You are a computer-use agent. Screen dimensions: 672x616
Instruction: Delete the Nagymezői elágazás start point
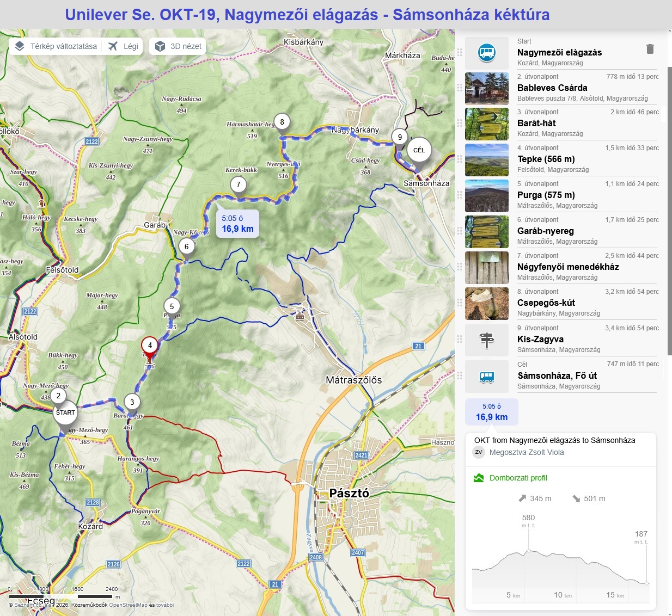point(650,49)
